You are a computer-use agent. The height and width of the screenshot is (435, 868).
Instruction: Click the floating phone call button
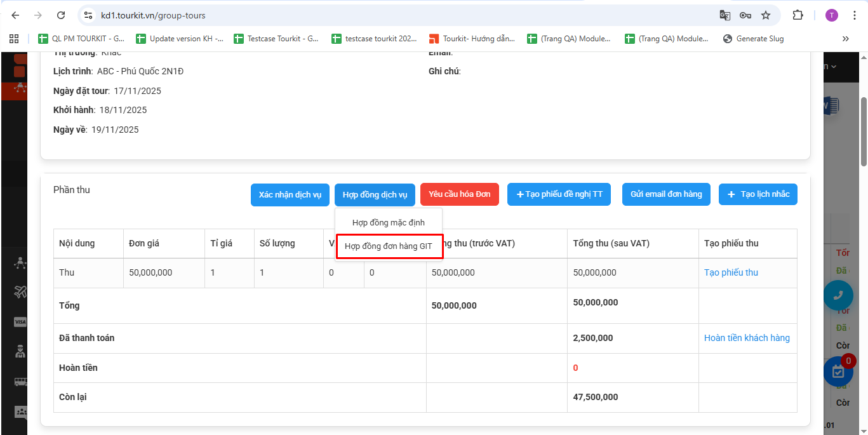838,295
